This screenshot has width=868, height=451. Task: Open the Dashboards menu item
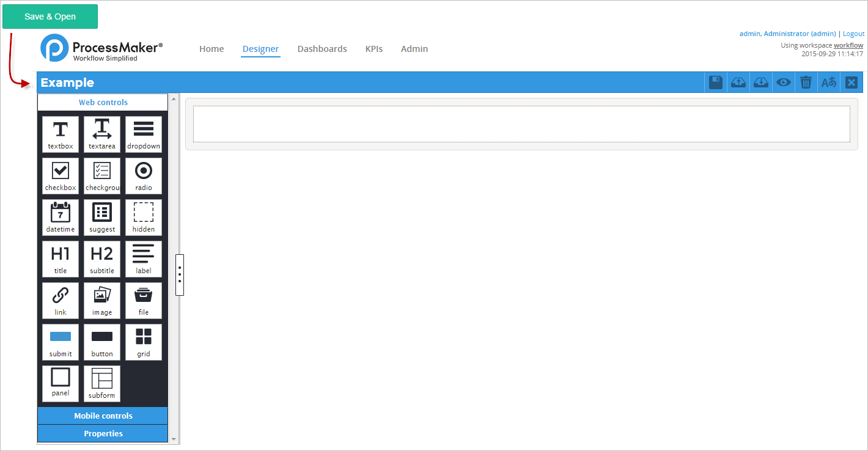pos(322,49)
